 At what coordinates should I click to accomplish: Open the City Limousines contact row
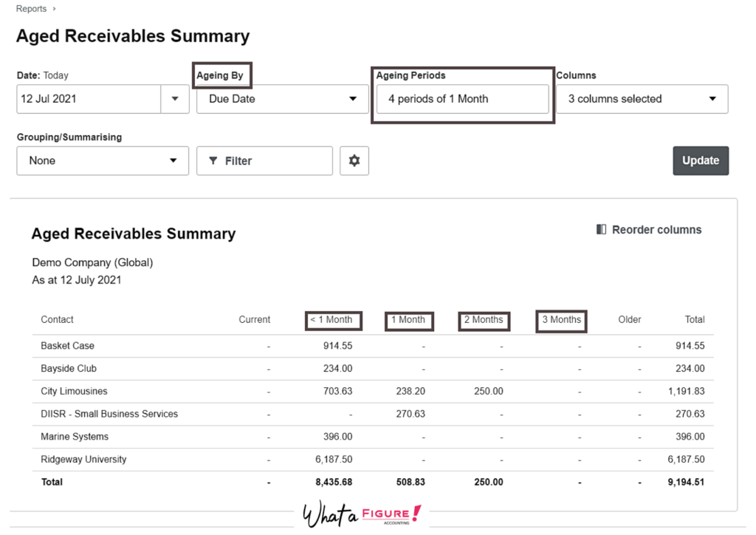point(74,391)
